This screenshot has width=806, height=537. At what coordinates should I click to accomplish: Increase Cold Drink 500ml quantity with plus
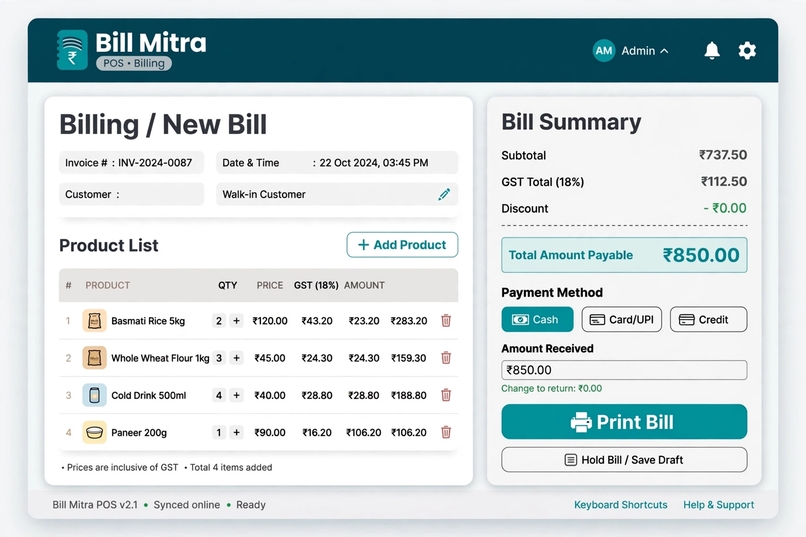click(x=236, y=395)
